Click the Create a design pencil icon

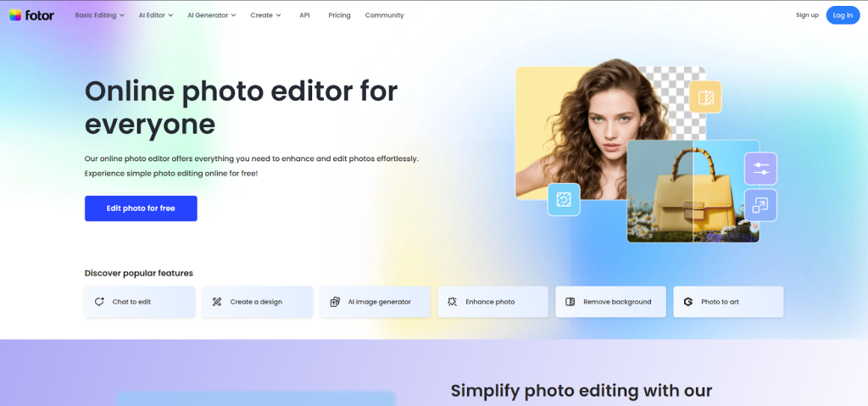point(217,302)
